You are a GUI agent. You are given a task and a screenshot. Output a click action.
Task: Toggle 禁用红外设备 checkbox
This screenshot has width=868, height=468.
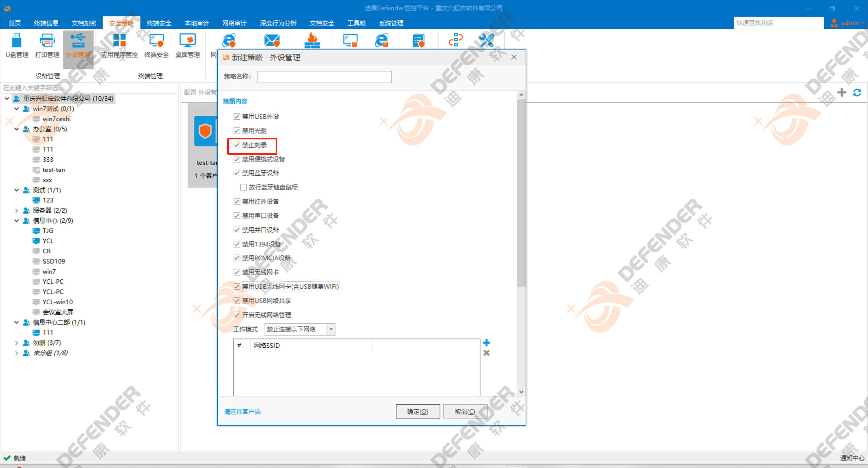(237, 201)
